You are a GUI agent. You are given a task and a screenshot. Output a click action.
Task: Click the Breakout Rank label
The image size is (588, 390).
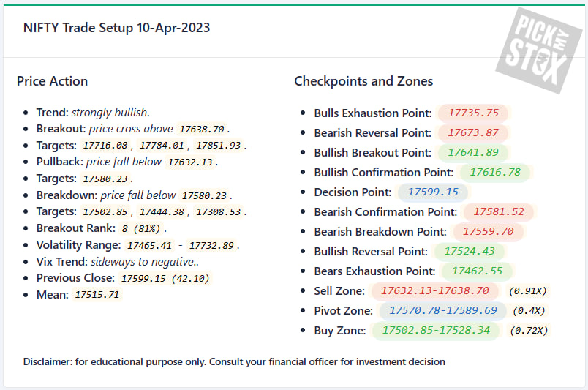[76, 228]
